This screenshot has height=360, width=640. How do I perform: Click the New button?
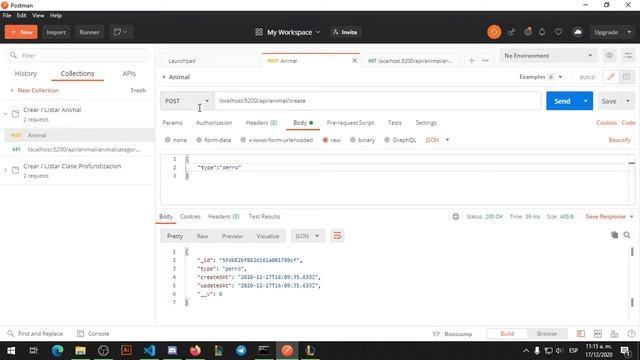tap(21, 32)
